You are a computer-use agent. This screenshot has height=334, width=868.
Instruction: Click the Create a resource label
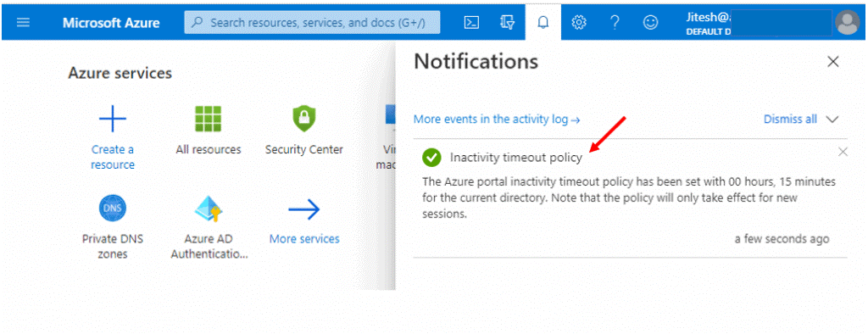point(113,157)
